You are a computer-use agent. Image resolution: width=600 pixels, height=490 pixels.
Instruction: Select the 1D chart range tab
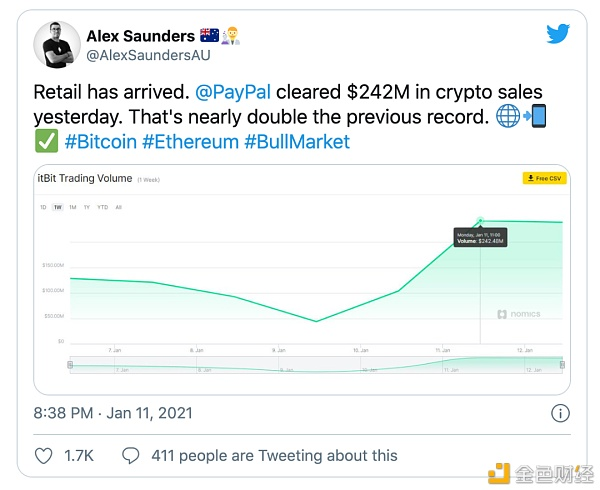pos(43,207)
